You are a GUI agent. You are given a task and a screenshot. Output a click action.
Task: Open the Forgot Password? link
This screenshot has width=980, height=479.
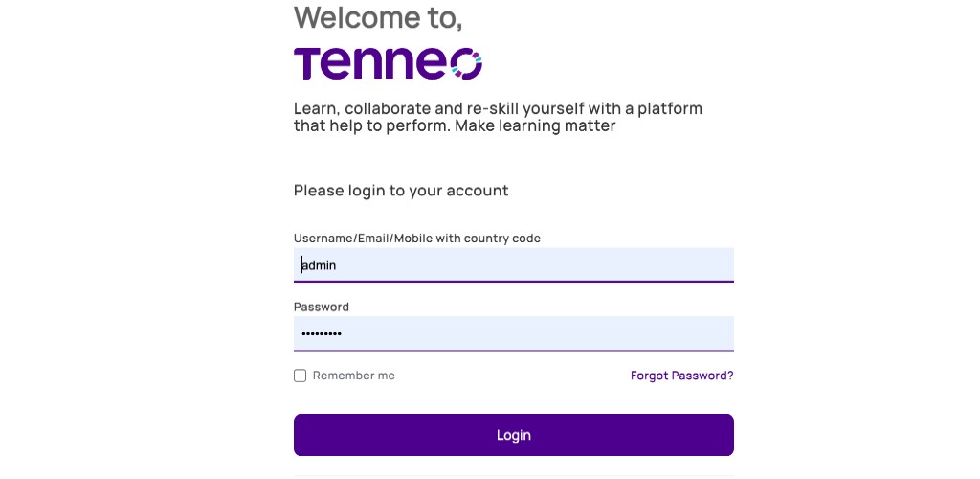click(681, 376)
